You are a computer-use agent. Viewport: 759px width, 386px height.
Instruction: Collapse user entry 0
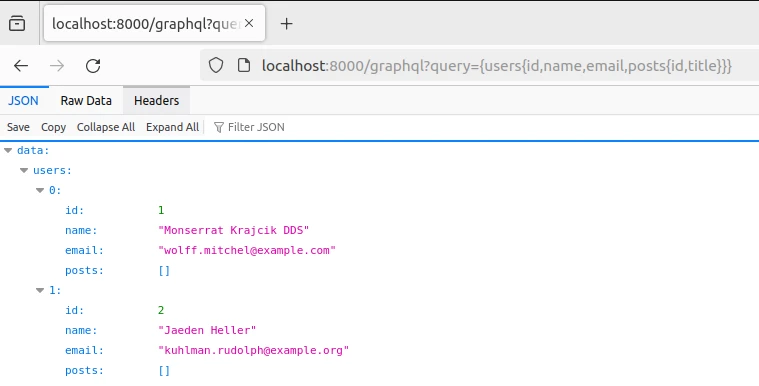coord(40,190)
